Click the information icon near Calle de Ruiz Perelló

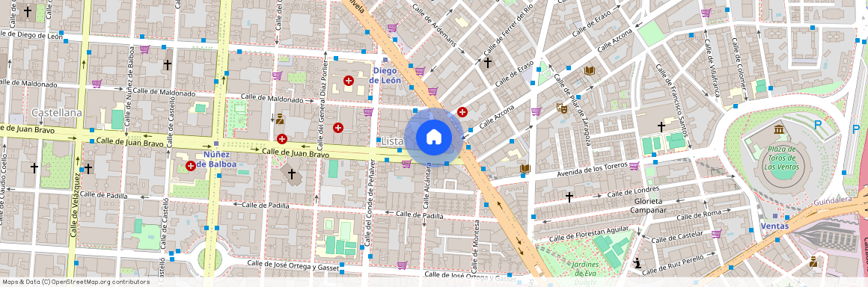tap(638, 262)
